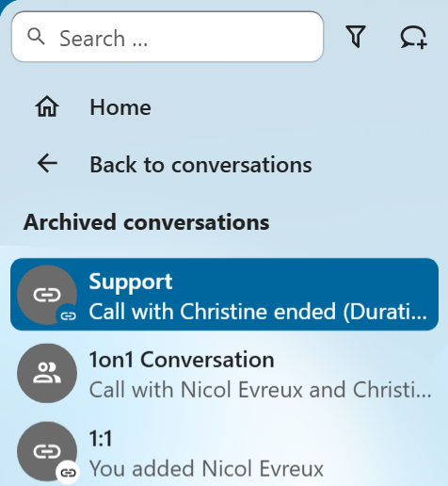Click the magnifier icon in search box

(x=36, y=37)
